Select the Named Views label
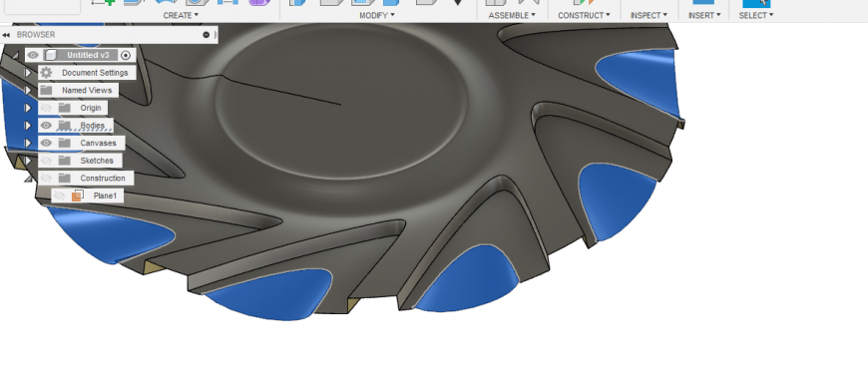Viewport: 868px width, 386px height. [x=87, y=91]
